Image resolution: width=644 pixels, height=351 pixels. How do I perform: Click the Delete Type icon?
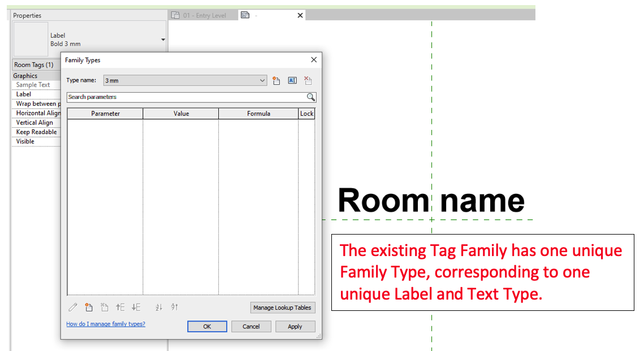coord(308,80)
